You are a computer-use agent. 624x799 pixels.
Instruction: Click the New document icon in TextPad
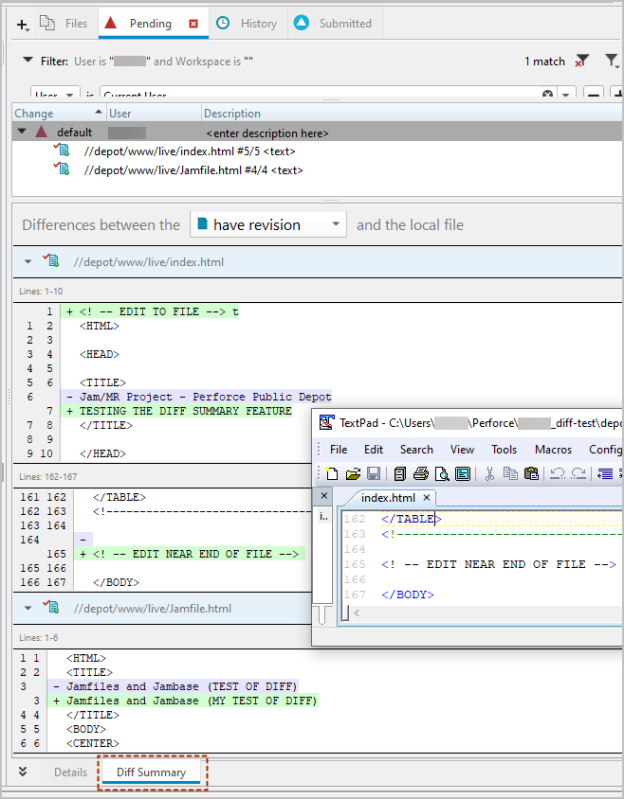(332, 473)
